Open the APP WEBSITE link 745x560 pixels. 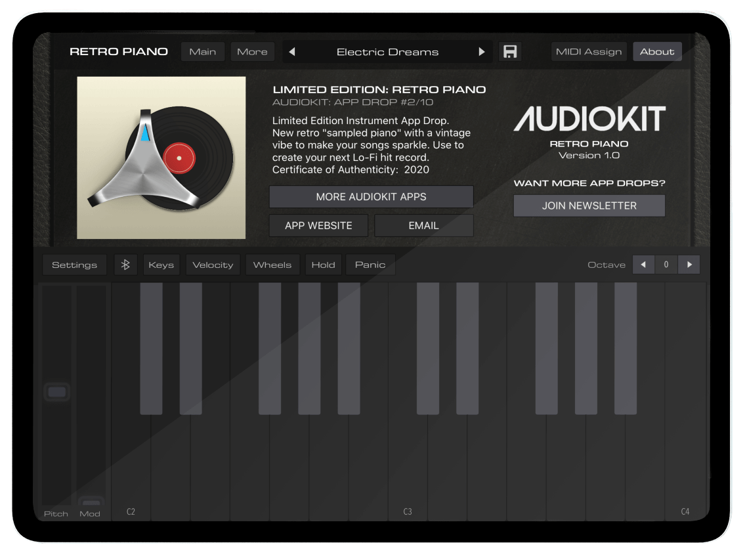[x=318, y=225]
